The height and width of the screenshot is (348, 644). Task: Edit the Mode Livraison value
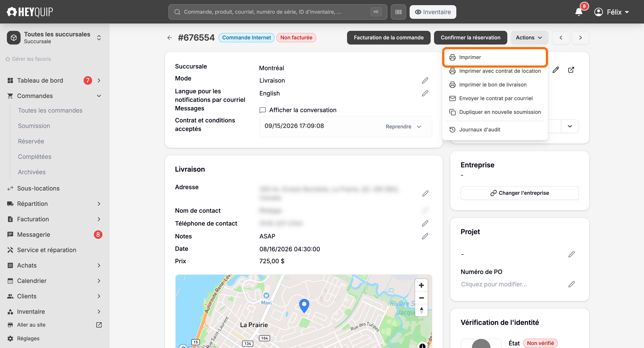coord(425,80)
